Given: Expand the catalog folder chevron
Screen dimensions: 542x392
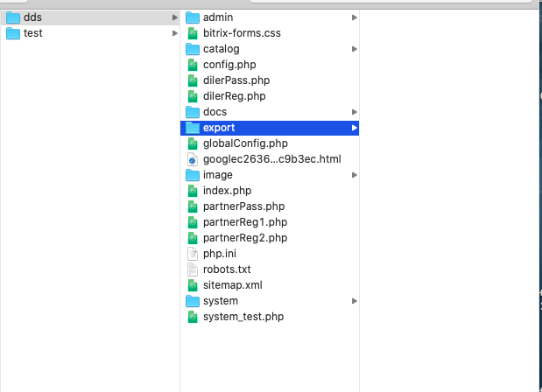Looking at the screenshot, I should coord(354,49).
